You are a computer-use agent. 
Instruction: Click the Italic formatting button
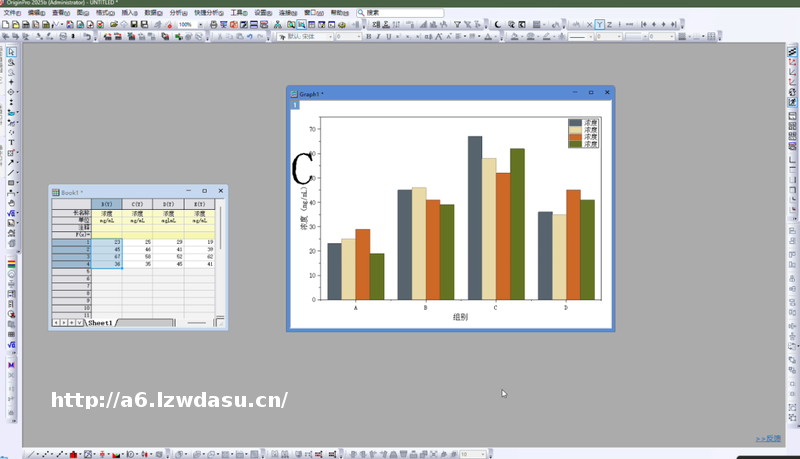tap(377, 36)
